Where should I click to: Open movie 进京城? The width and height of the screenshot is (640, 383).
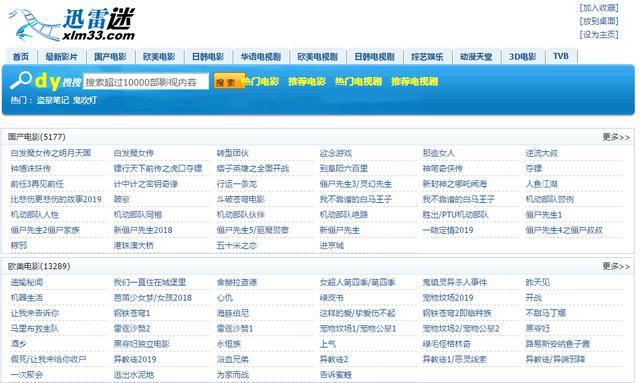point(332,245)
